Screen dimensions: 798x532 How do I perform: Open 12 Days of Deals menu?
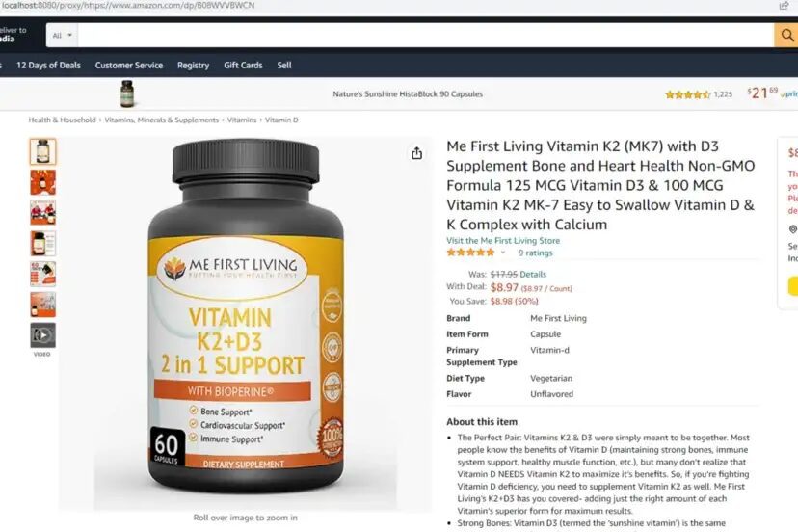click(48, 66)
